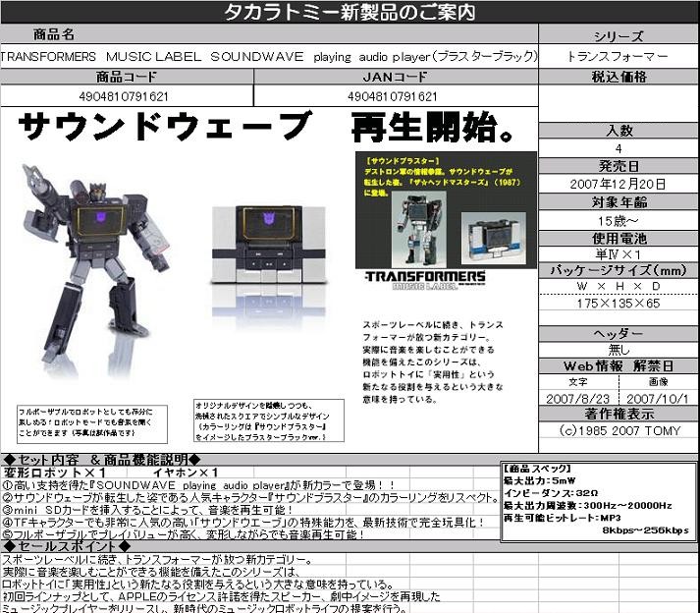
Task: Click the paragraph beside the product images starting スポーツレーベルに続き
Action: [x=433, y=362]
